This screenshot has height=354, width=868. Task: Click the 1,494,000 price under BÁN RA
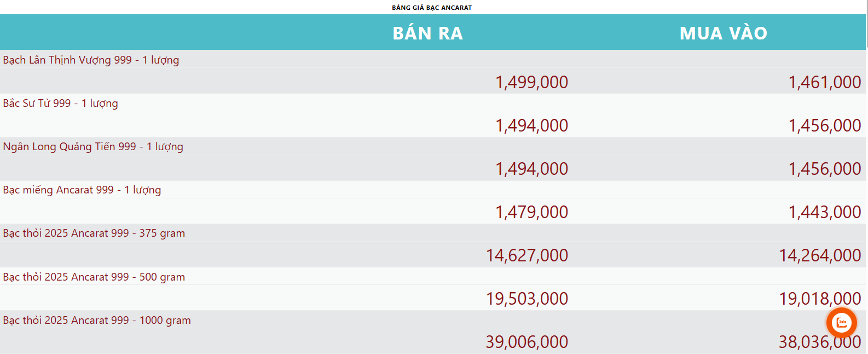click(531, 125)
